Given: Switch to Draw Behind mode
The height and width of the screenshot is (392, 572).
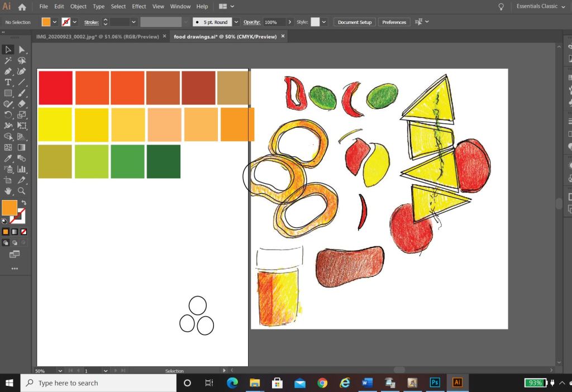Looking at the screenshot, I should [15, 243].
